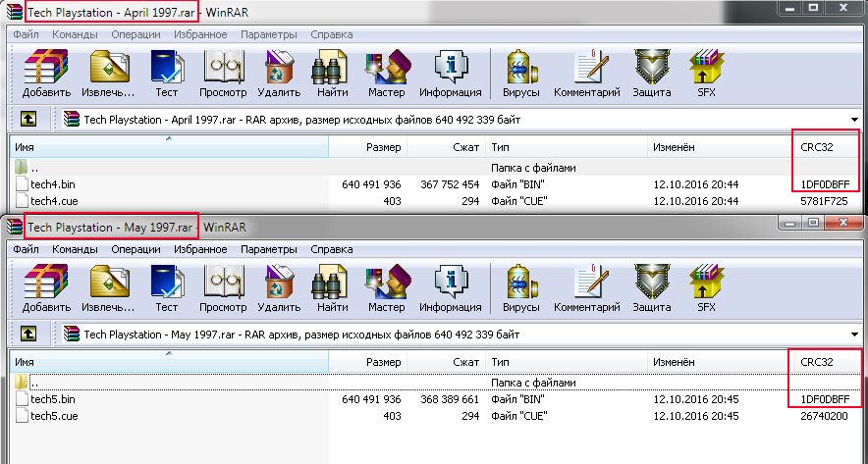Image resolution: width=868 pixels, height=464 pixels.
Task: Click Информация icon in April 1997 window
Action: pyautogui.click(x=450, y=68)
